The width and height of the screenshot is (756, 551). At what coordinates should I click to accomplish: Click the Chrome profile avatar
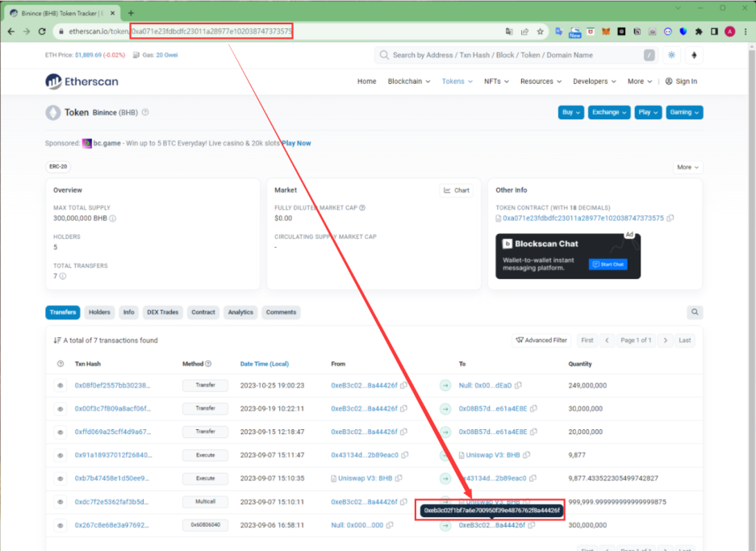point(730,31)
